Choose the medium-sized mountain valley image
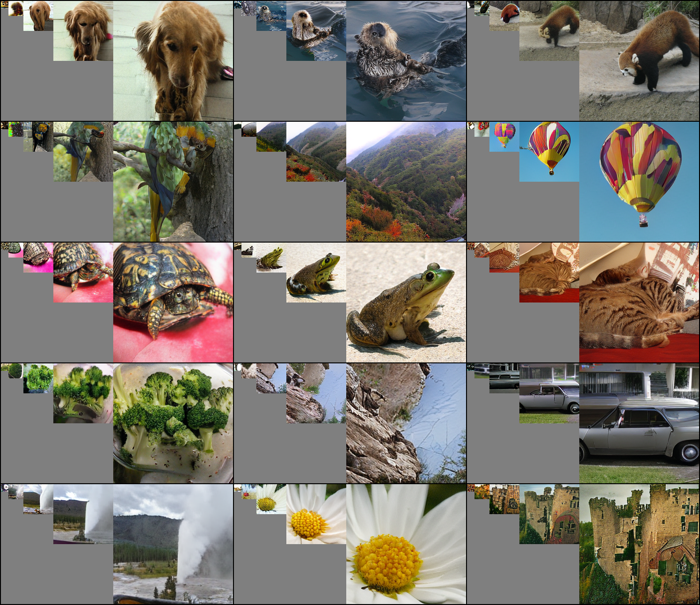700x605 pixels. pyautogui.click(x=316, y=152)
